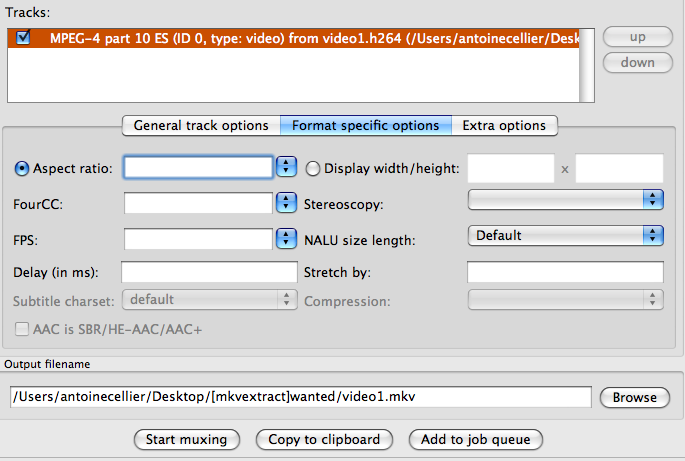The height and width of the screenshot is (461, 685).
Task: Move the track up
Action: (x=638, y=37)
